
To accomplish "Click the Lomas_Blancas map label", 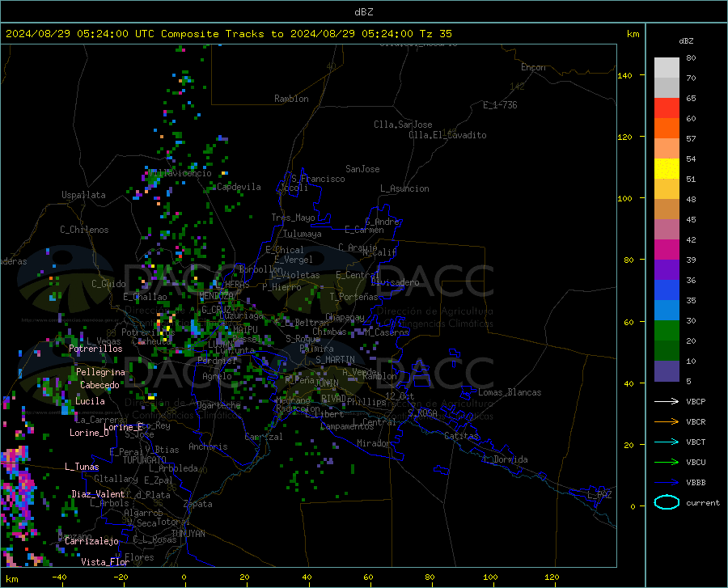I will (x=510, y=392).
